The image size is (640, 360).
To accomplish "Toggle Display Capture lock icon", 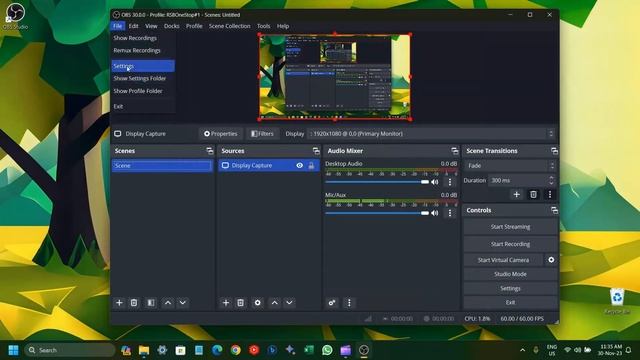I will [x=311, y=165].
